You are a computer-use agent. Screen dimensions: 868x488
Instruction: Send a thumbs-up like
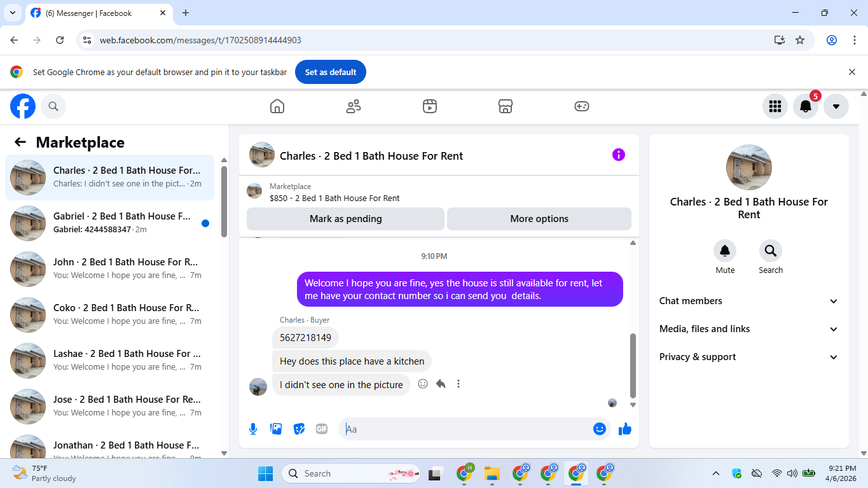[625, 429]
